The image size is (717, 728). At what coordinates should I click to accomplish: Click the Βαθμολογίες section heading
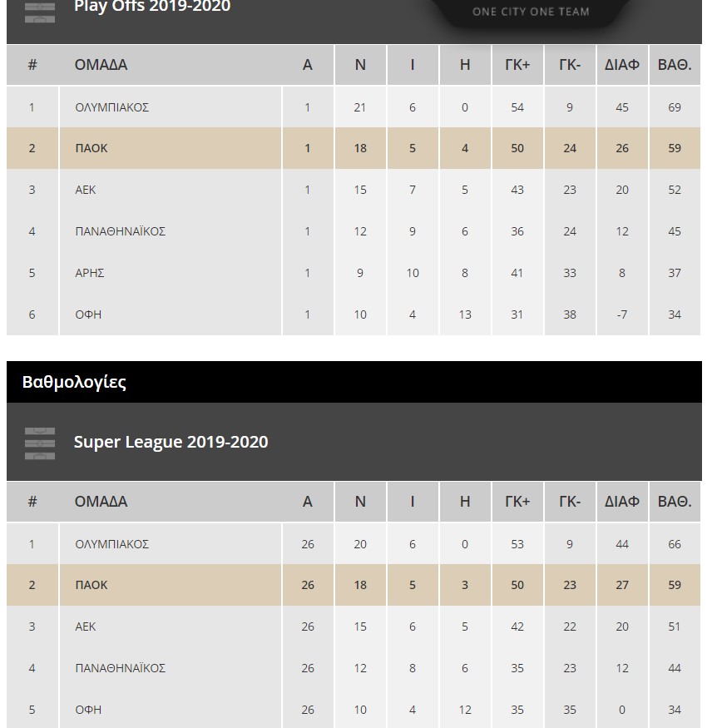[74, 382]
